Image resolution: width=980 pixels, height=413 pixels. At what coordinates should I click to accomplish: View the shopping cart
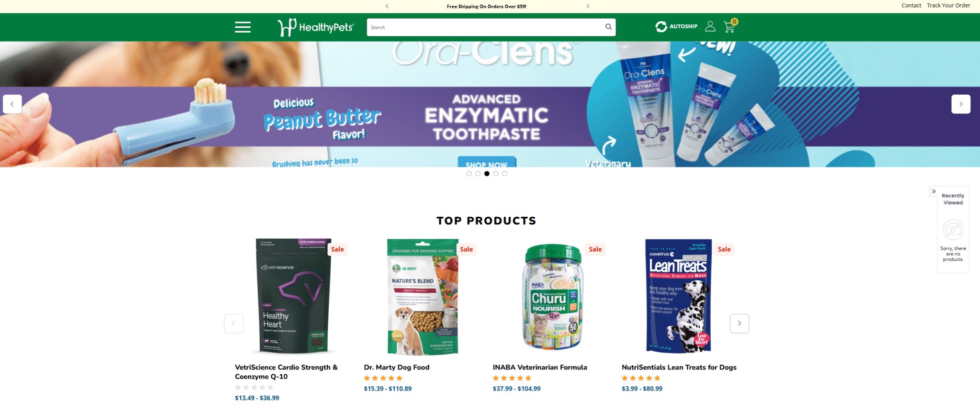730,26
